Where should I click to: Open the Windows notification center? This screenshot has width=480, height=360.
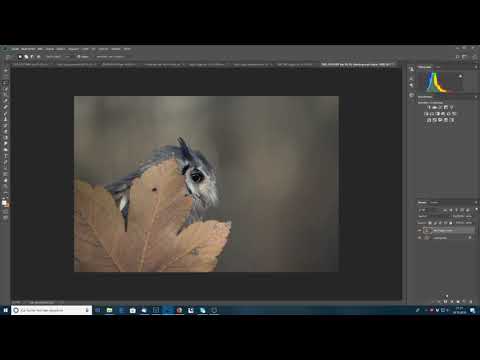click(473, 310)
